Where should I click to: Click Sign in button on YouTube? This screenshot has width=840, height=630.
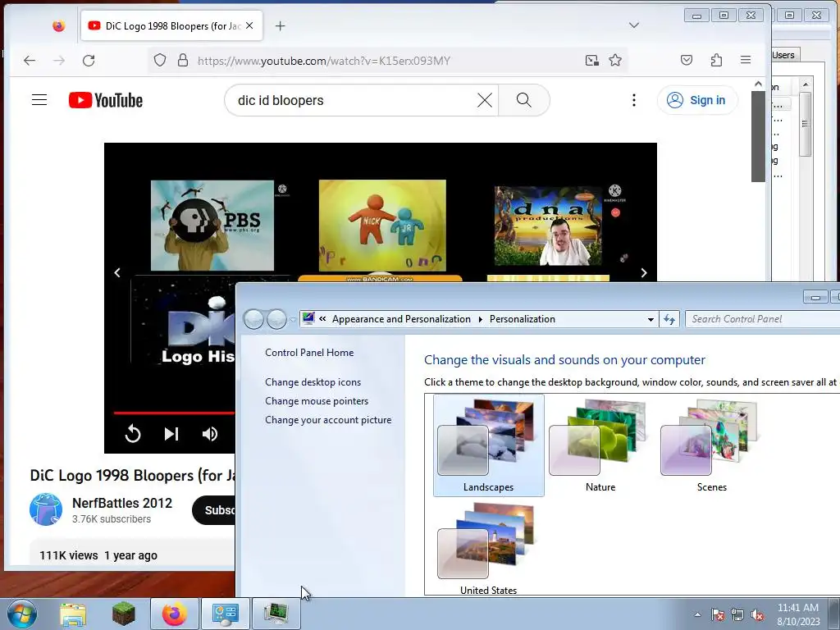(x=697, y=100)
